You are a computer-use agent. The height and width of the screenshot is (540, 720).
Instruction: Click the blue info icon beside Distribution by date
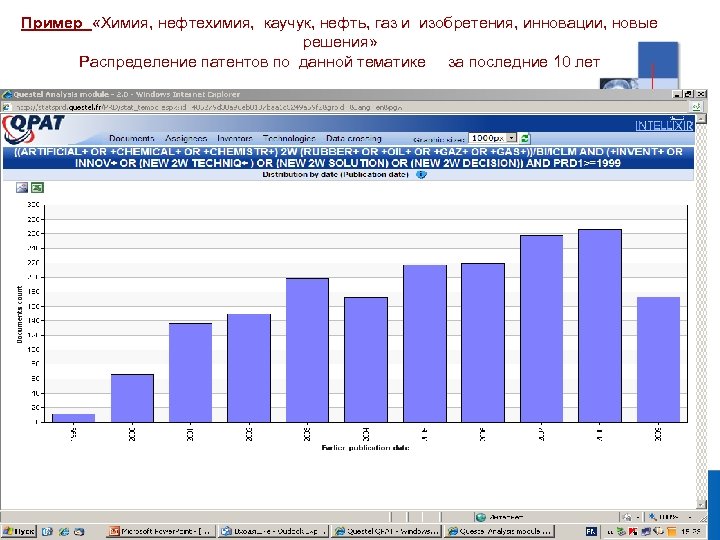(x=421, y=175)
